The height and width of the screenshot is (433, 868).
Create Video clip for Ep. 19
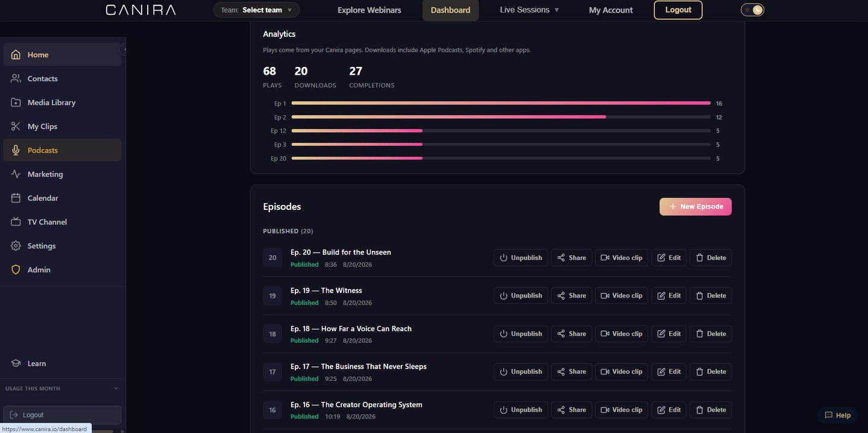(x=622, y=296)
